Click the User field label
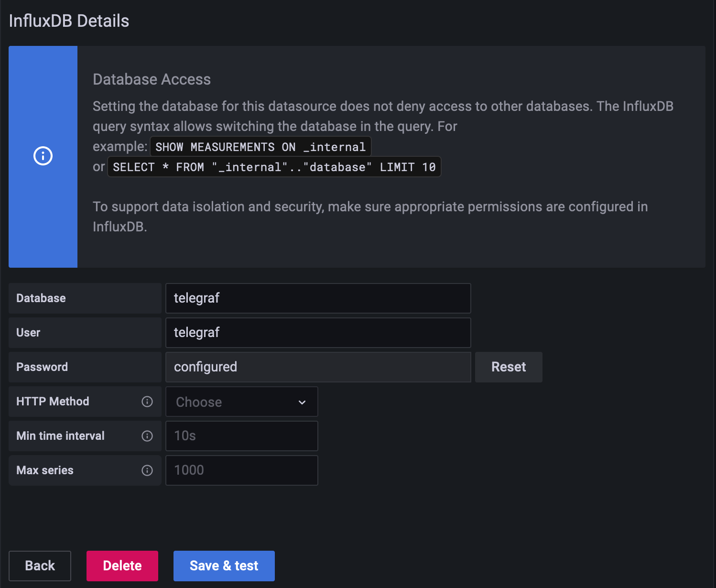This screenshot has height=588, width=716. (x=28, y=333)
